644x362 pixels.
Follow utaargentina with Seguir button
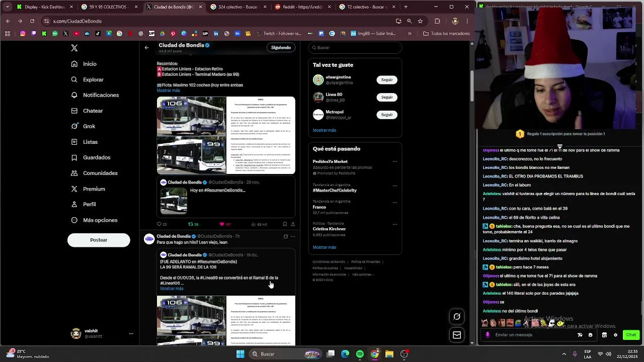click(x=387, y=80)
